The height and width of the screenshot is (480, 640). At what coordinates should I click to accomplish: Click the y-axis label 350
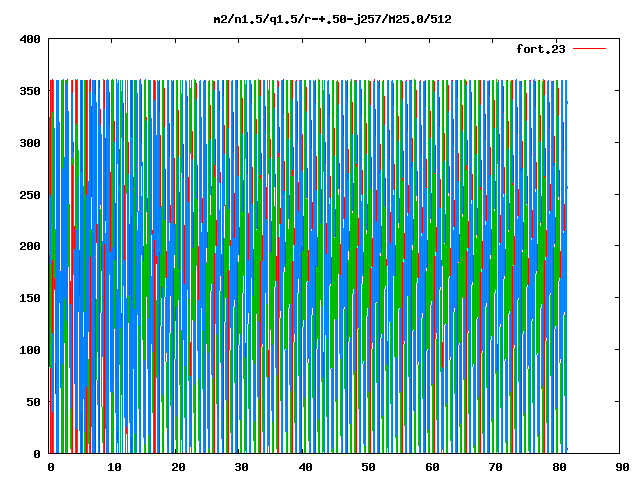coord(30,91)
